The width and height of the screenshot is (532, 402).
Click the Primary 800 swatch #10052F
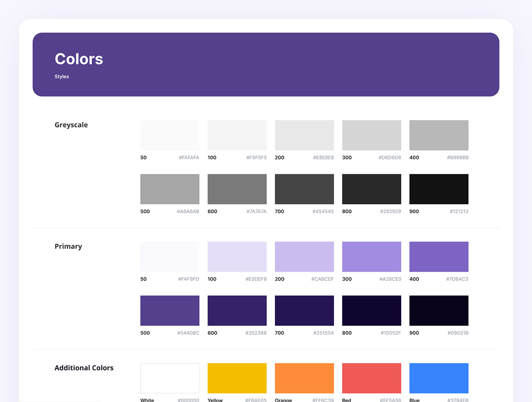(x=372, y=311)
